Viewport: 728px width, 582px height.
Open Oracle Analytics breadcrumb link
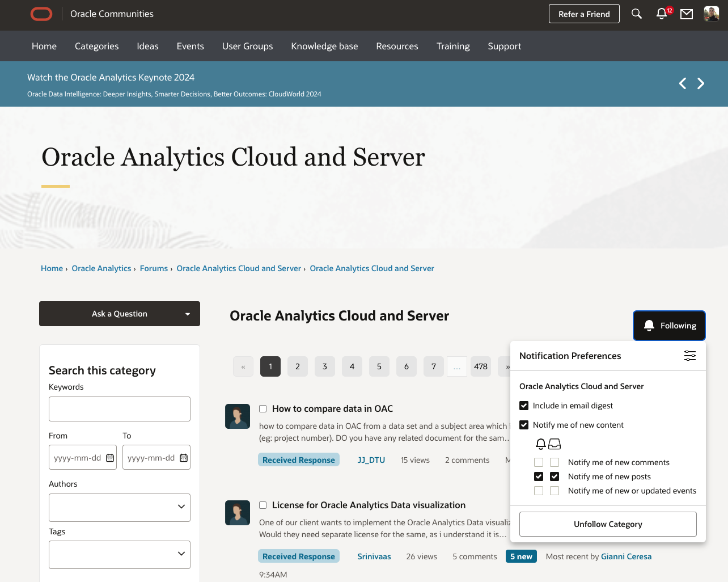101,268
